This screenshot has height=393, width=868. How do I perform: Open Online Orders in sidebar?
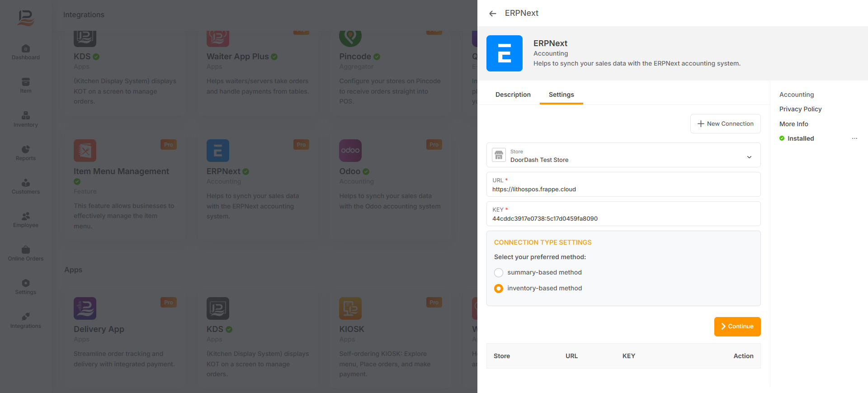[x=26, y=253]
